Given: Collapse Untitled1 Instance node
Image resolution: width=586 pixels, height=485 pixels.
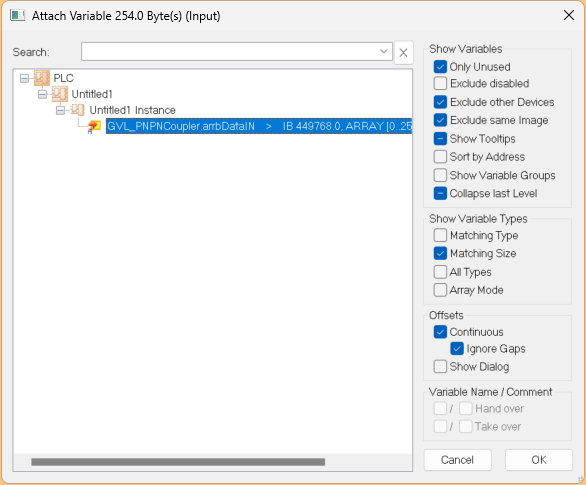Looking at the screenshot, I should click(x=60, y=110).
